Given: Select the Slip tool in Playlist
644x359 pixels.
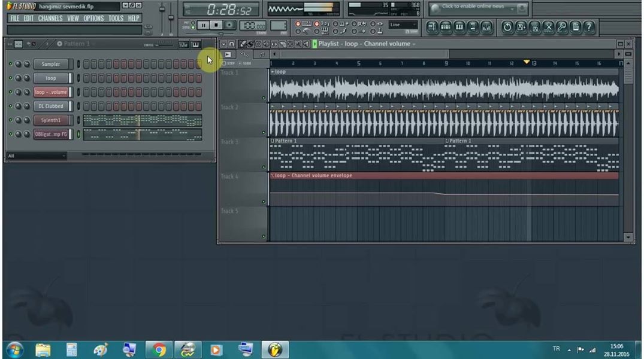Looking at the screenshot, I should pyautogui.click(x=274, y=44).
